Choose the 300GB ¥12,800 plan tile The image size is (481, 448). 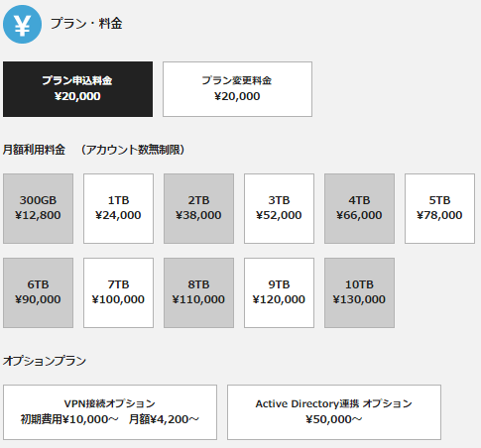click(x=38, y=208)
